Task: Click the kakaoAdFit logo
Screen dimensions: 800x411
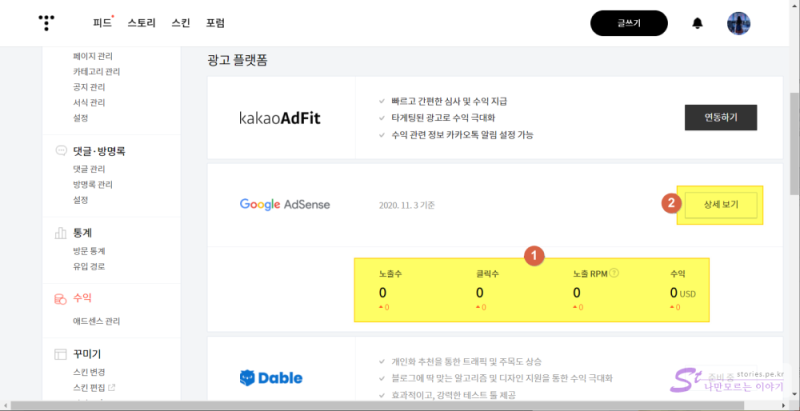Action: [x=280, y=118]
